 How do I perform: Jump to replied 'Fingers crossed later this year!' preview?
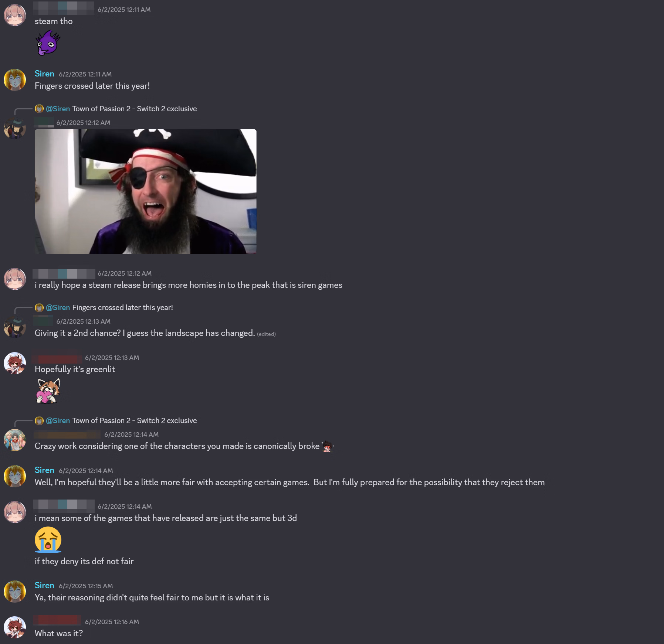tap(122, 307)
